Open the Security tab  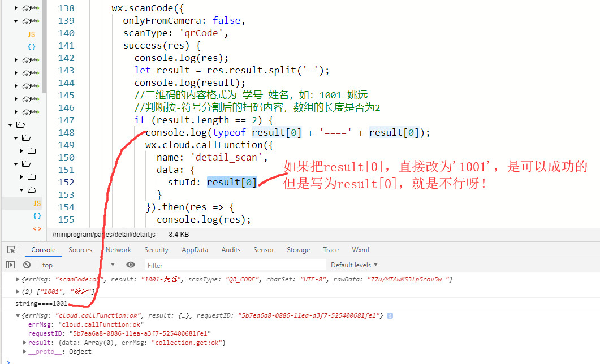coord(156,250)
